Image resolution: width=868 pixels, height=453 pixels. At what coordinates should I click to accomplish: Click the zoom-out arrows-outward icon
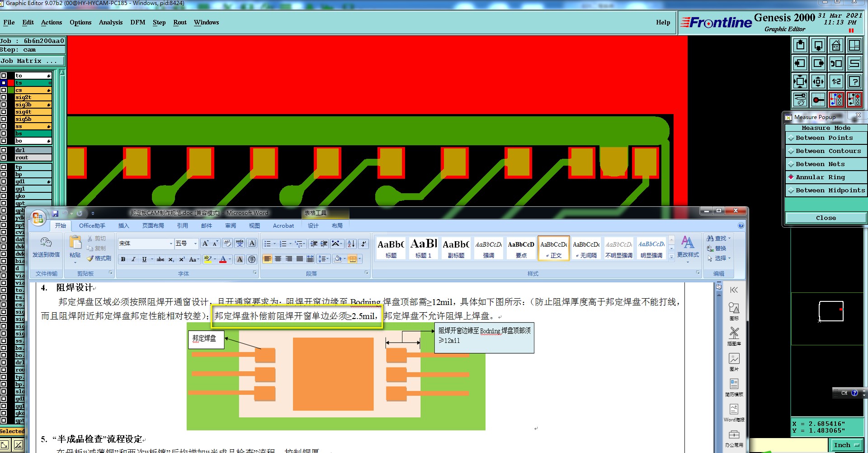point(818,81)
